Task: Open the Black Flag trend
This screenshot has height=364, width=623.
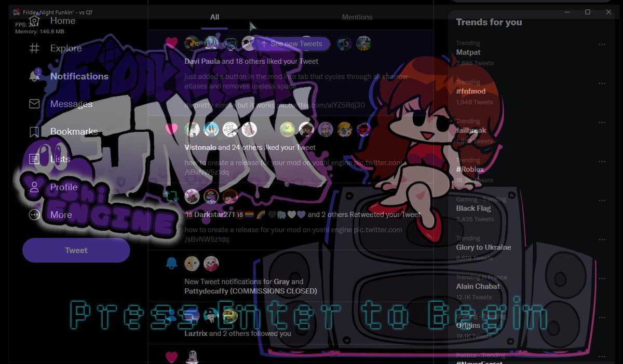Action: click(473, 208)
